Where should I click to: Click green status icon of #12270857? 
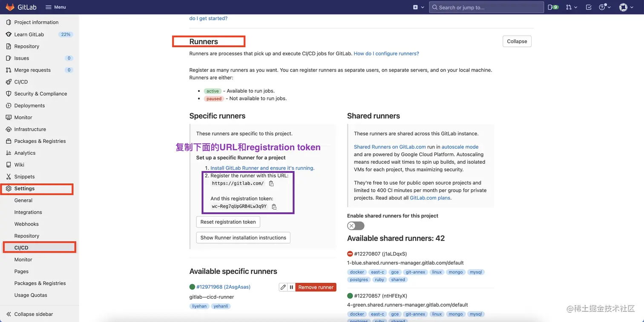click(x=350, y=296)
